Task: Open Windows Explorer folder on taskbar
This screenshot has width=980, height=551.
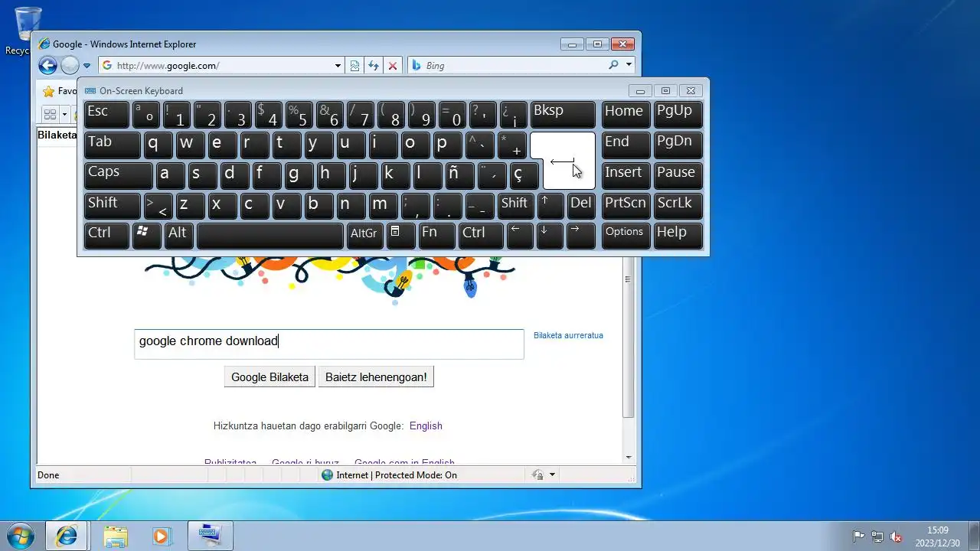Action: [x=116, y=536]
